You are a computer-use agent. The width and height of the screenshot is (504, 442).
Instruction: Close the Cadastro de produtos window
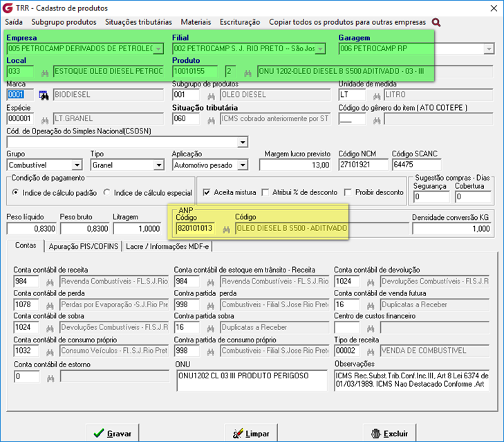pos(494,8)
